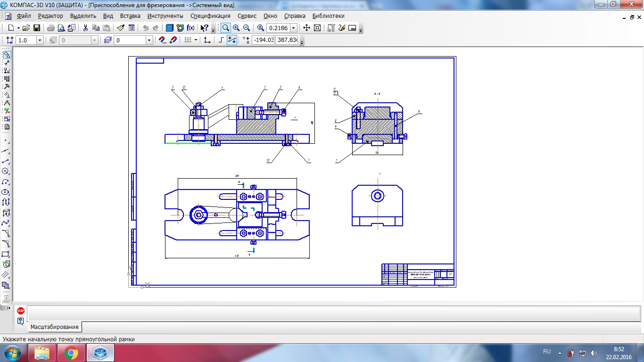644x362 pixels.
Task: Click the Copy icon
Action: tap(96, 28)
